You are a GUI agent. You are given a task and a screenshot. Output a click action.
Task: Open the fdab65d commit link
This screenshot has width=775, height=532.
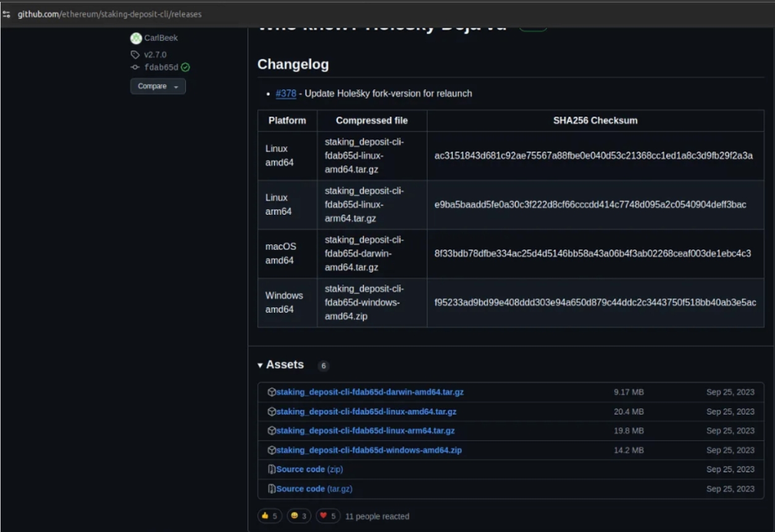(x=161, y=68)
